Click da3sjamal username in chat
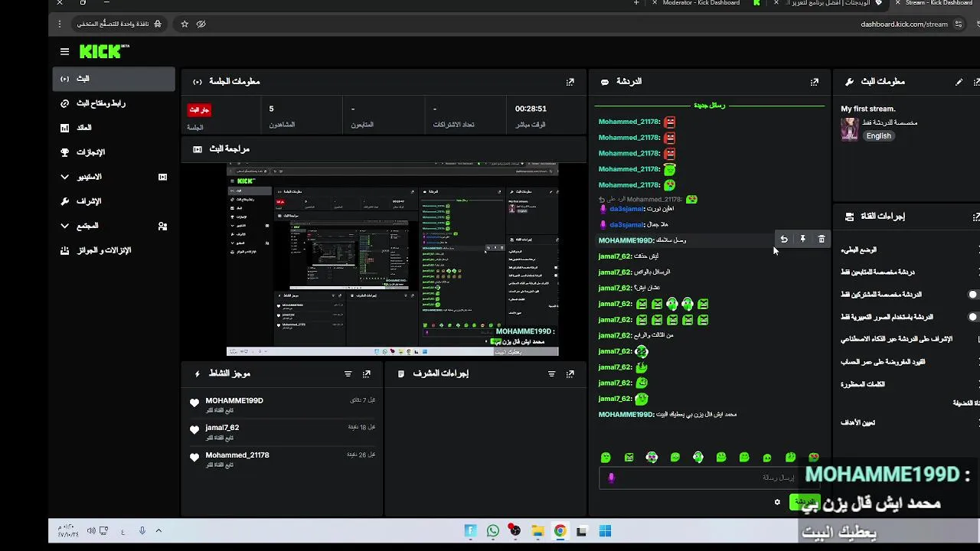 pos(627,208)
